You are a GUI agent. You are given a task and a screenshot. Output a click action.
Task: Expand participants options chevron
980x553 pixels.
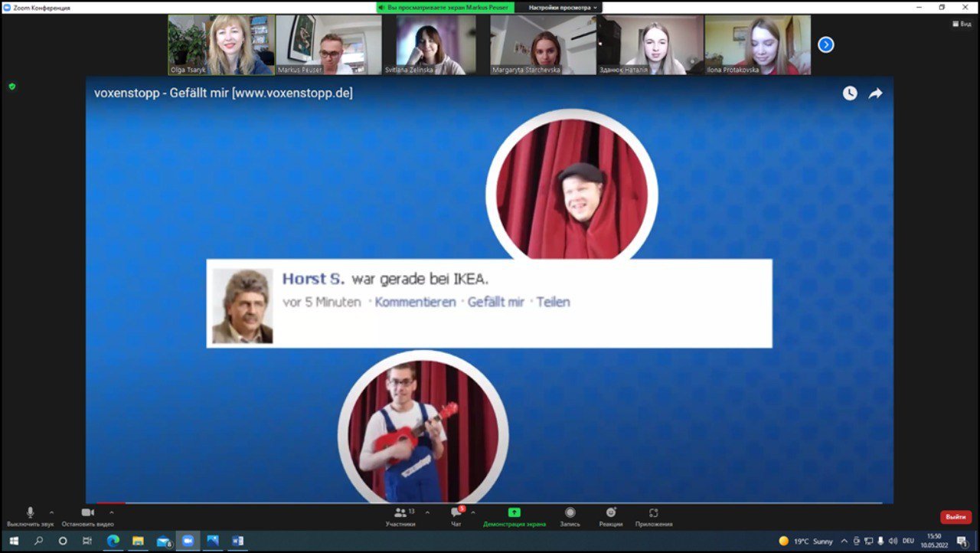(x=427, y=512)
